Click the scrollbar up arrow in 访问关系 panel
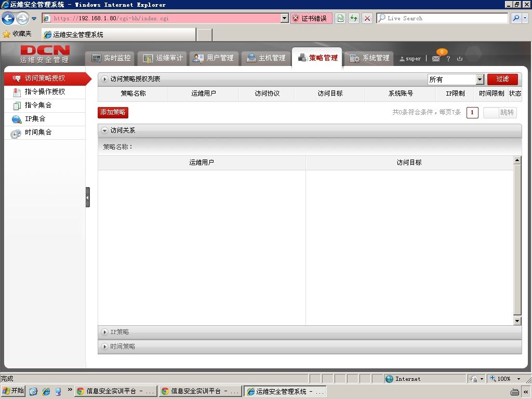532x399 pixels. point(517,160)
